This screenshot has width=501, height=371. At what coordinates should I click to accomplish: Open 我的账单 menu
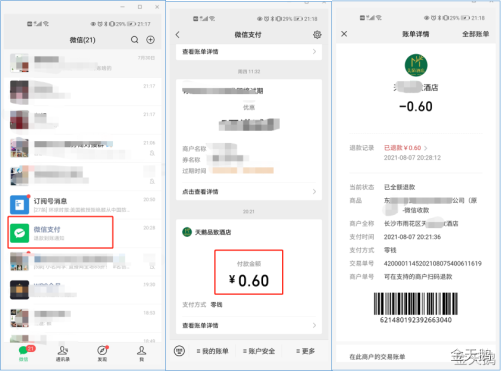[x=212, y=351]
